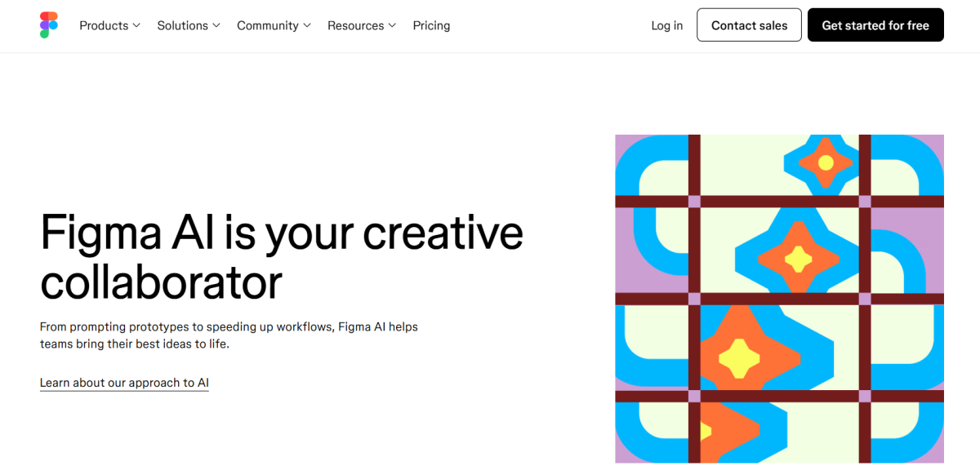Screen dimensions: 980x466
Task: Open the Resources menu
Action: click(355, 25)
